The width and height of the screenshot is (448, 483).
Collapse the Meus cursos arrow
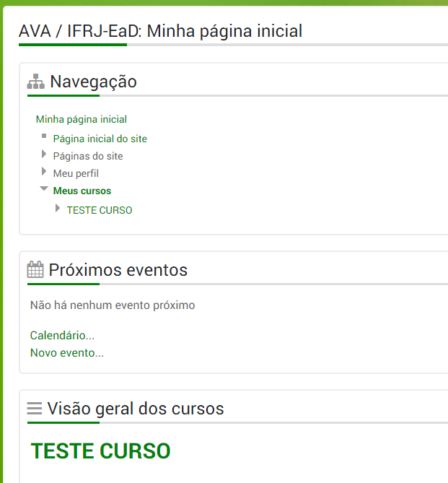coord(44,189)
